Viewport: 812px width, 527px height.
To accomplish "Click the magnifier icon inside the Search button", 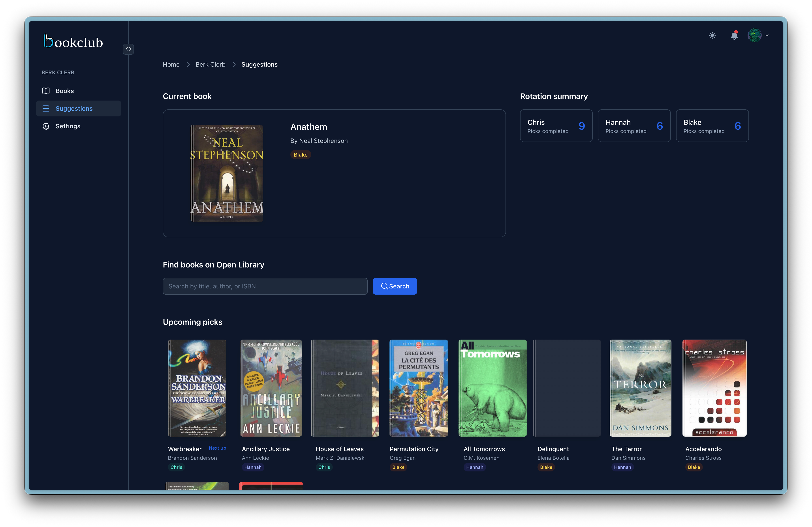I will pyautogui.click(x=385, y=286).
